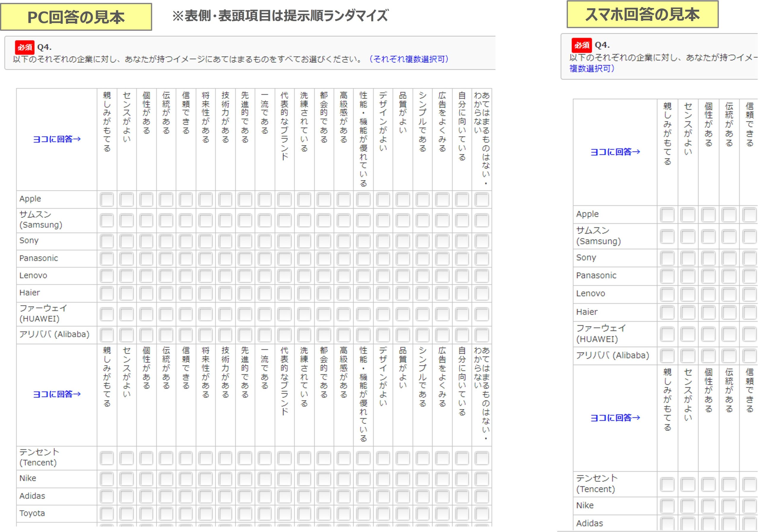
Task: Check デザインがよい for Nike
Action: 383,478
